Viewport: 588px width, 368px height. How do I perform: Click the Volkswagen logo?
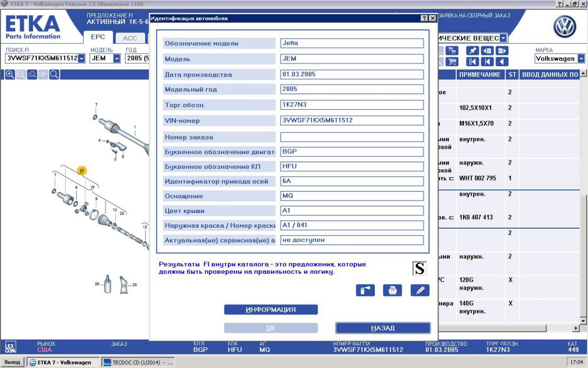pos(565,27)
